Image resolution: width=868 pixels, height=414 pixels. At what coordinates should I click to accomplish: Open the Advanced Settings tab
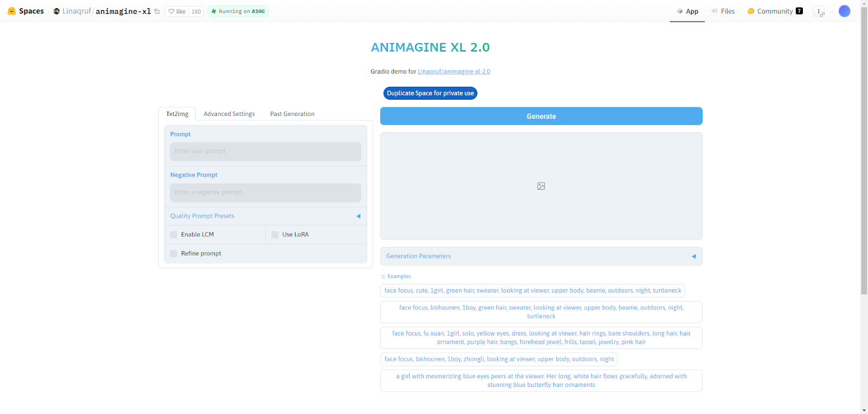pos(229,114)
